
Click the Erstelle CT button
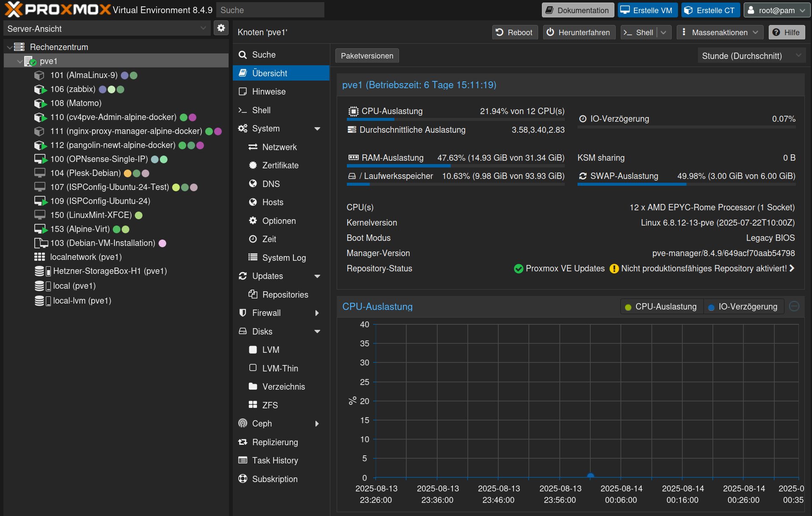coord(711,10)
